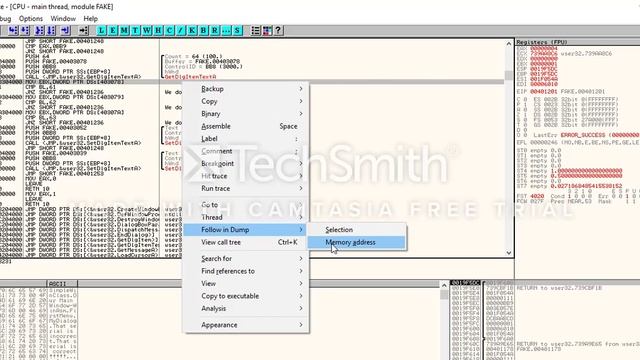The image size is (640, 360).
Task: Open the Options menu
Action: pos(31,18)
